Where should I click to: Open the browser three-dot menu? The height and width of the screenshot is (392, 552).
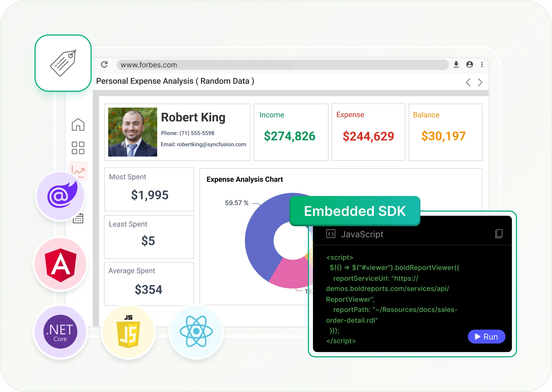click(x=482, y=65)
